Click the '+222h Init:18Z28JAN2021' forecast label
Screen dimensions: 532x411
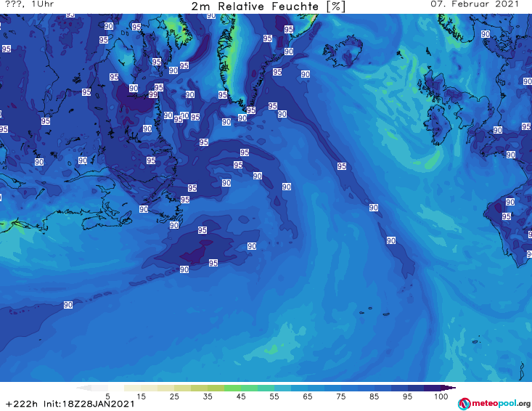[x=70, y=404]
